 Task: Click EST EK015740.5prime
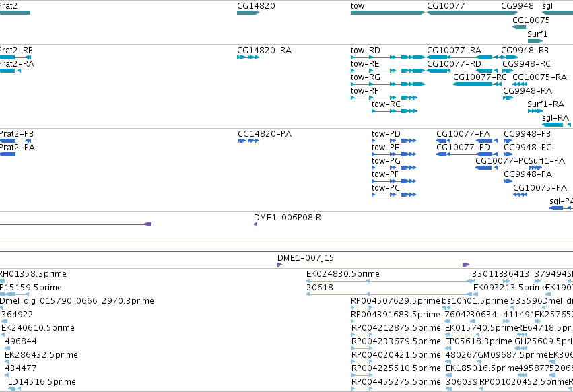pyautogui.click(x=462, y=335)
